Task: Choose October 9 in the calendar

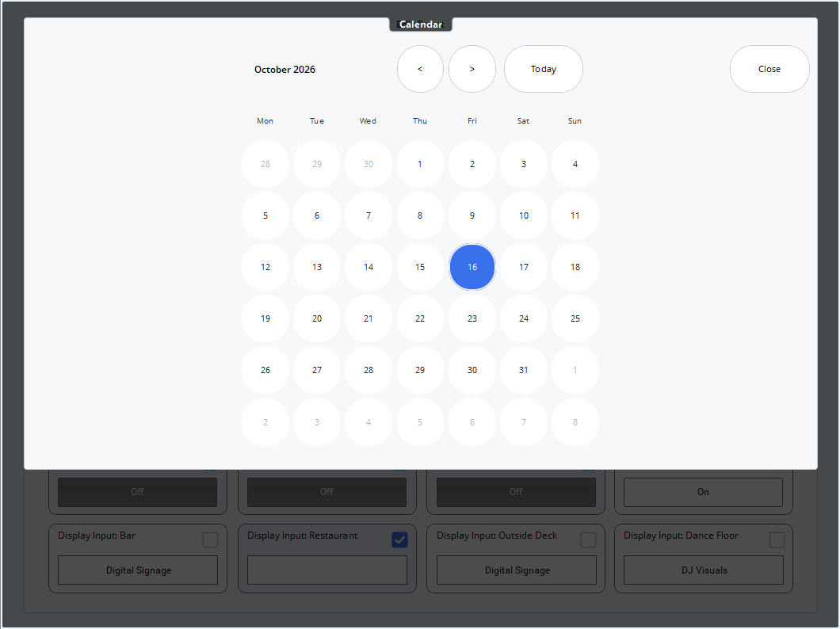Action: click(x=472, y=215)
